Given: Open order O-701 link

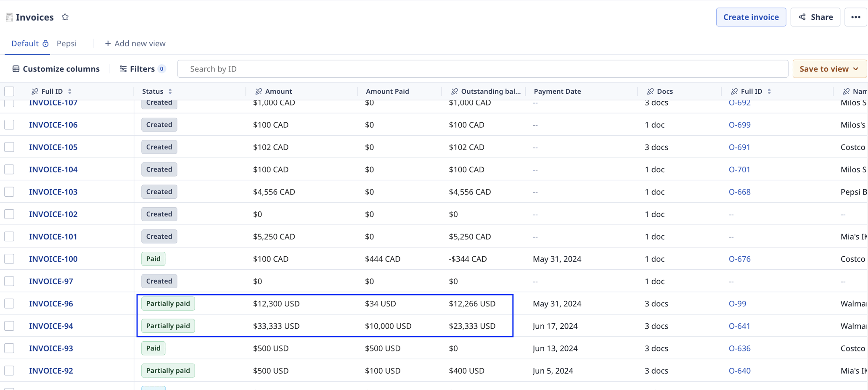Looking at the screenshot, I should [739, 169].
